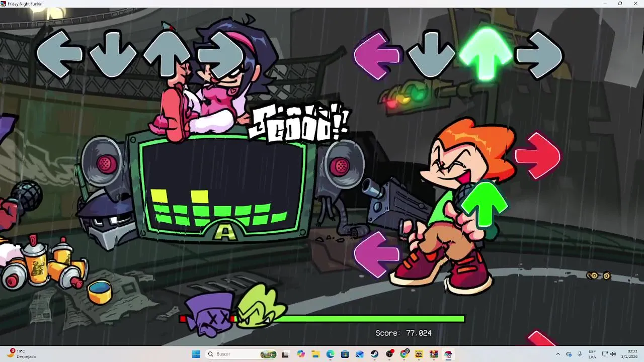Show hidden system tray icons
The height and width of the screenshot is (362, 644).
[x=557, y=354]
